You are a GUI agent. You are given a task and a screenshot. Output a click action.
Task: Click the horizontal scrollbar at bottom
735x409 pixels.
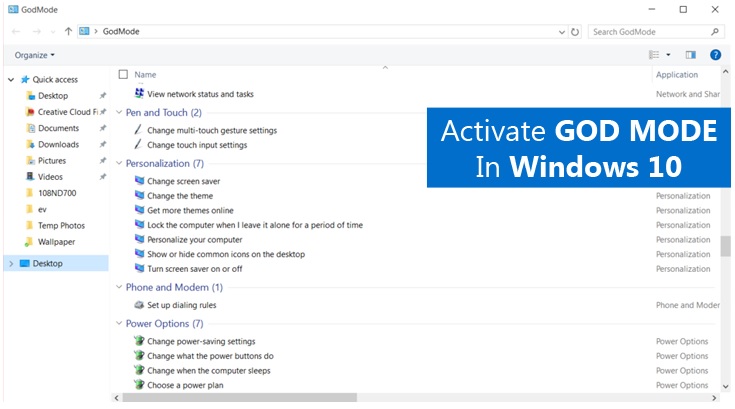[240, 398]
